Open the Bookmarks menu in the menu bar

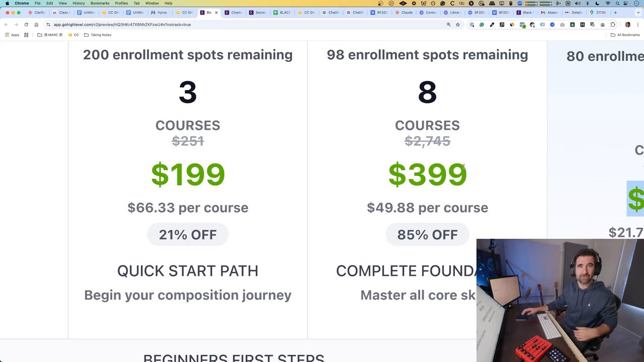click(100, 3)
